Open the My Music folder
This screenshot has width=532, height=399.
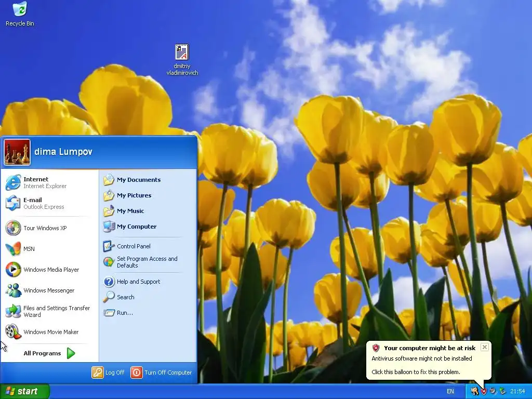pyautogui.click(x=147, y=211)
